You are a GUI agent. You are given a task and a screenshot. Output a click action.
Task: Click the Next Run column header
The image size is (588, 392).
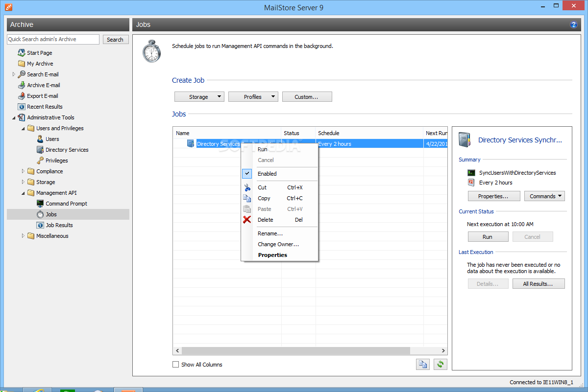(436, 133)
